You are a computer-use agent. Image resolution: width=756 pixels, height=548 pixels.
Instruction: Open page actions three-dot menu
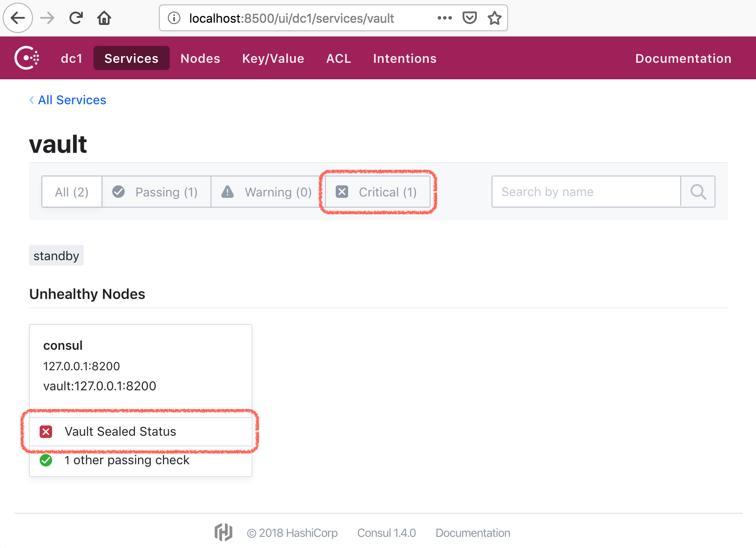(444, 18)
